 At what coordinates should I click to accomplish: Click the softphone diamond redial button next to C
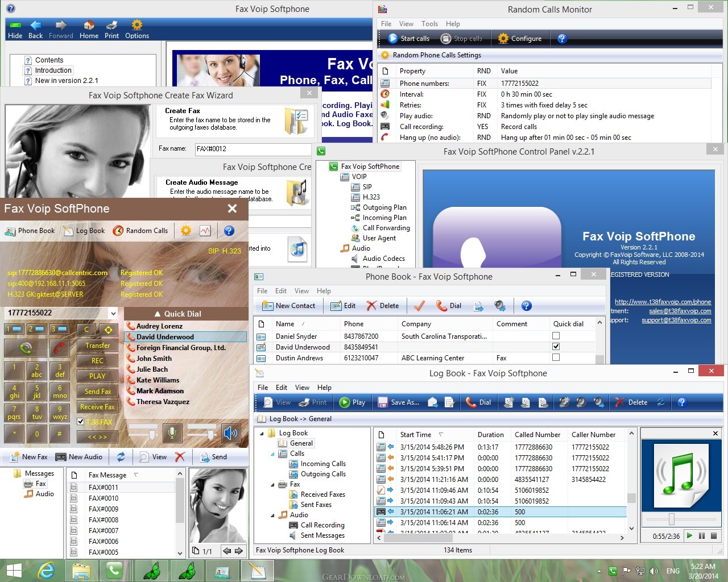tap(108, 329)
